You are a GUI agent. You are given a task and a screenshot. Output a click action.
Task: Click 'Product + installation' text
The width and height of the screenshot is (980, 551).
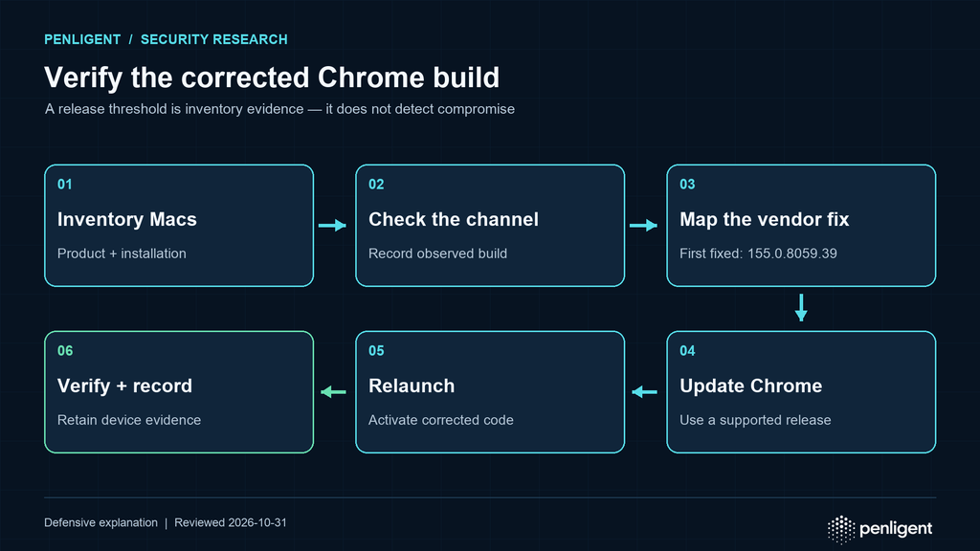point(122,253)
